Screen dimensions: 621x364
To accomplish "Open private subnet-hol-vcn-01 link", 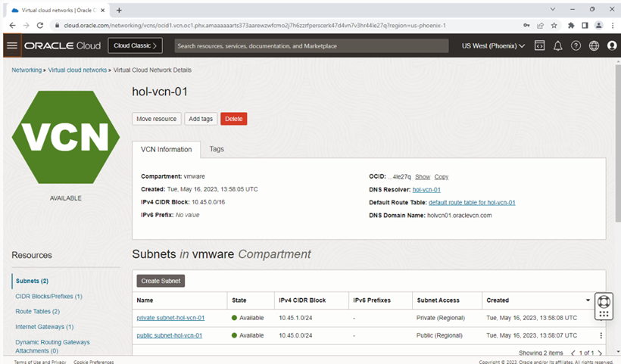I will point(170,318).
